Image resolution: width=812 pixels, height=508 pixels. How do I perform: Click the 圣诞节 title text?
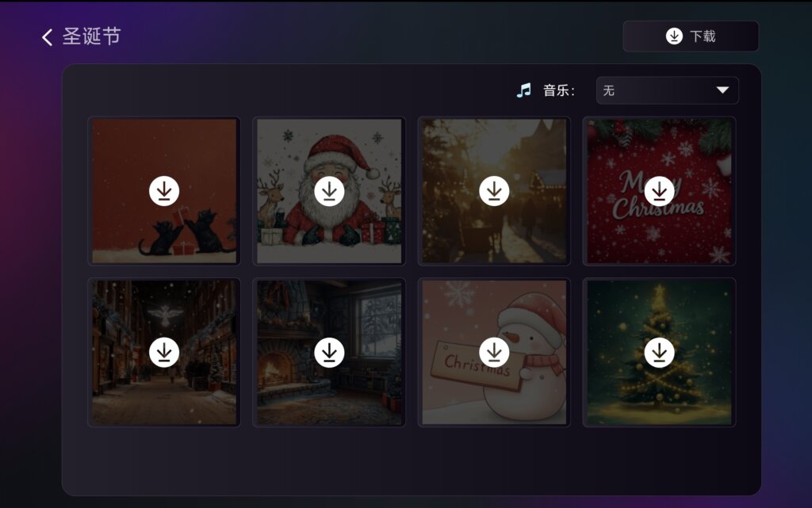92,36
